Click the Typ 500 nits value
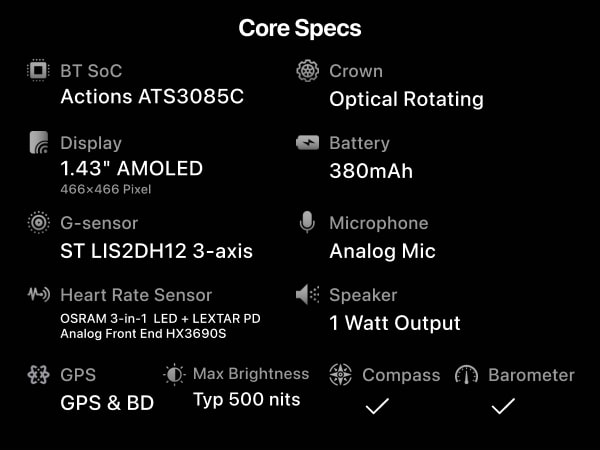Viewport: 600px width, 450px height. (247, 400)
